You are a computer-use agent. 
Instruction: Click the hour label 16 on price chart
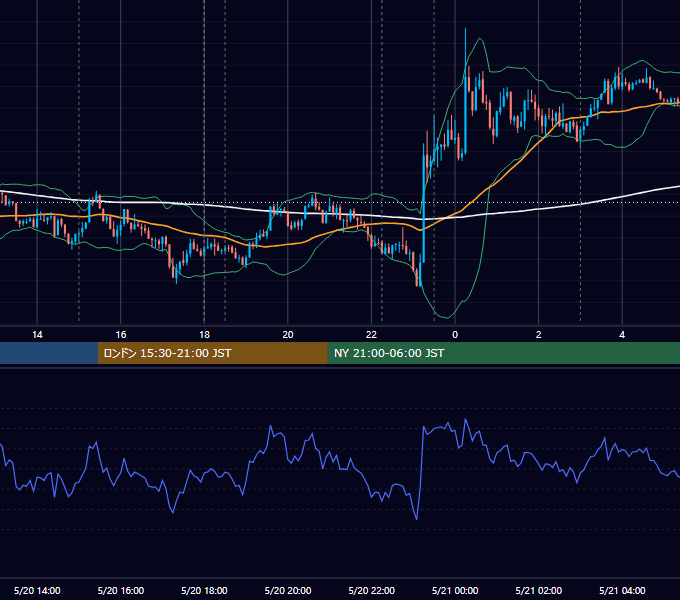point(121,335)
